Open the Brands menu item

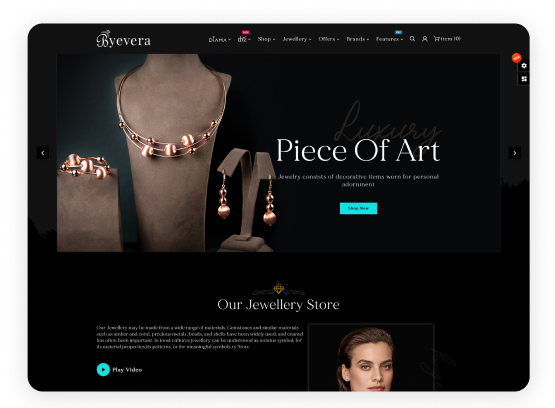tap(357, 39)
